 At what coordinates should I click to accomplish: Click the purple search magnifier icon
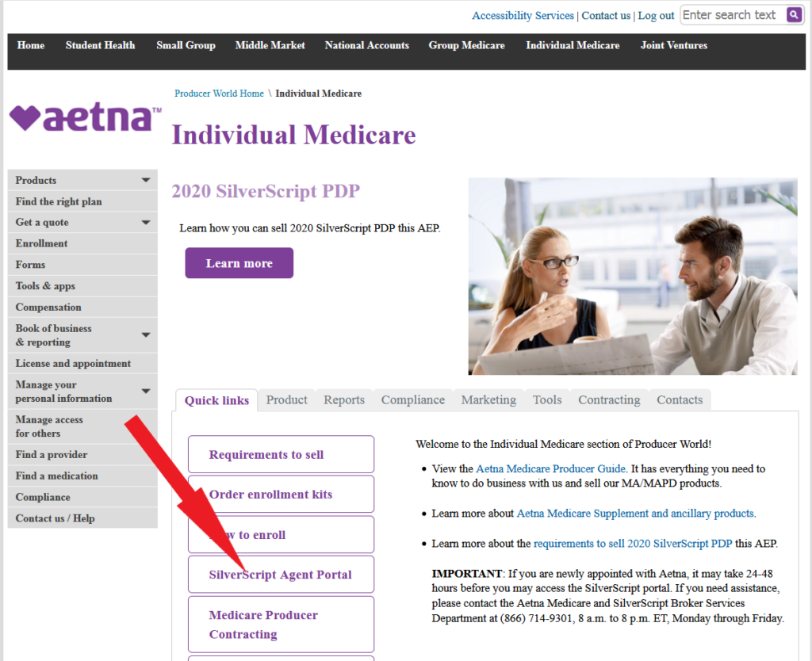[x=794, y=15]
